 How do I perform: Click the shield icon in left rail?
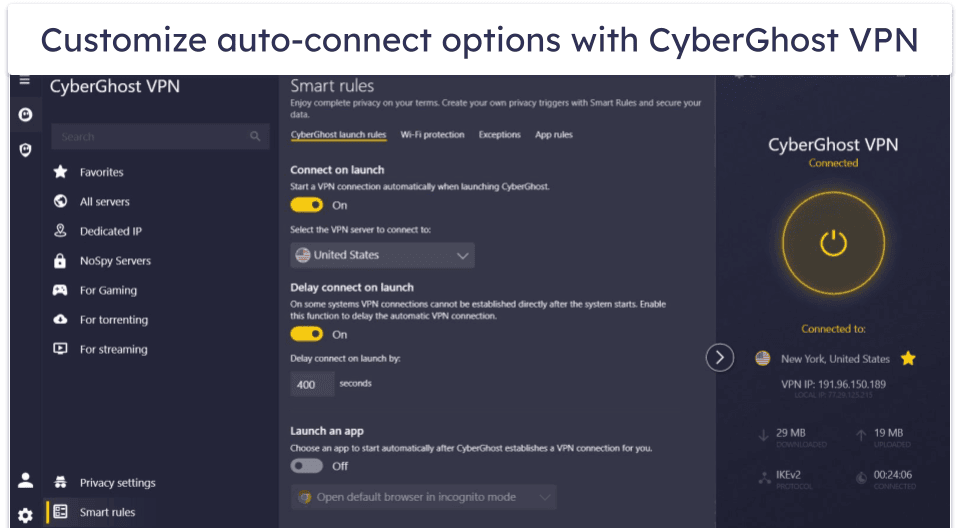25,150
